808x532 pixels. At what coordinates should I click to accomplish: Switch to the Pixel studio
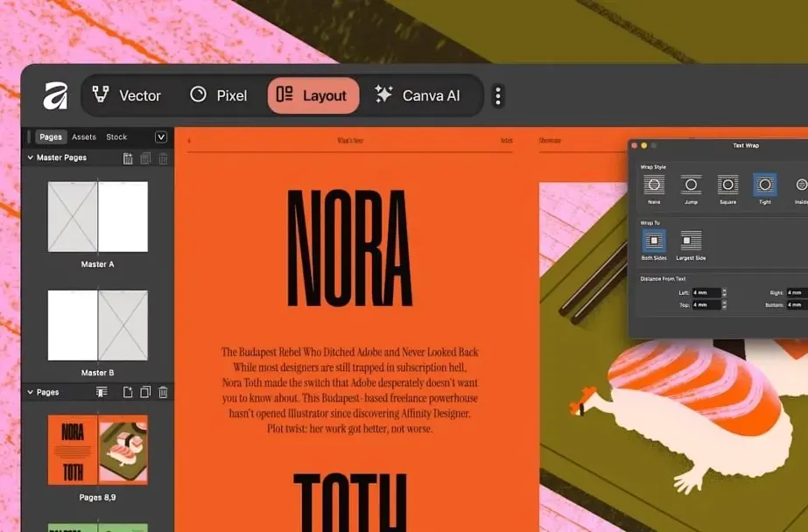click(x=219, y=95)
